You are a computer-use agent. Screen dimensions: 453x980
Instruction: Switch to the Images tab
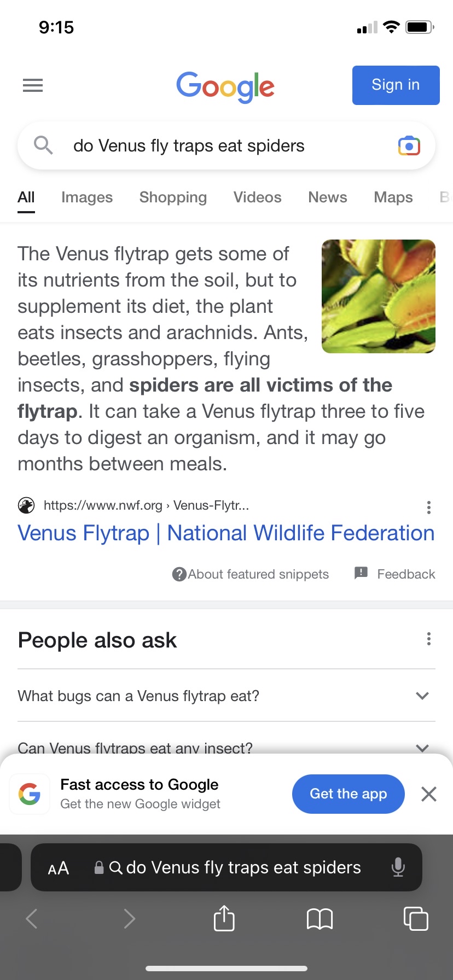(87, 197)
